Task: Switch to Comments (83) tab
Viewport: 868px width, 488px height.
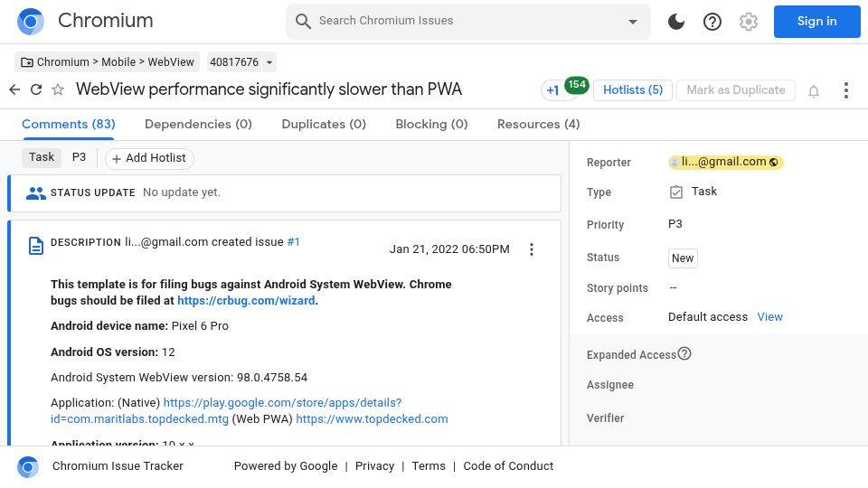Action: [x=68, y=124]
